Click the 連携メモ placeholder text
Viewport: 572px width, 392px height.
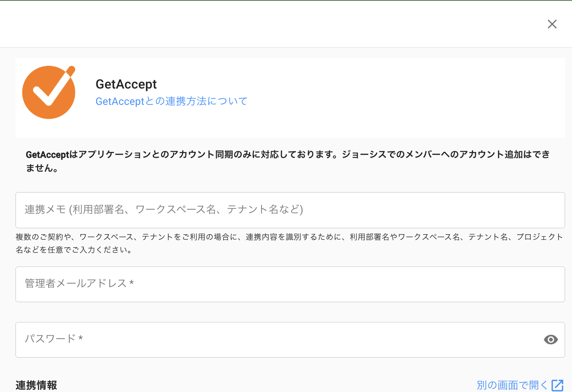(x=163, y=209)
